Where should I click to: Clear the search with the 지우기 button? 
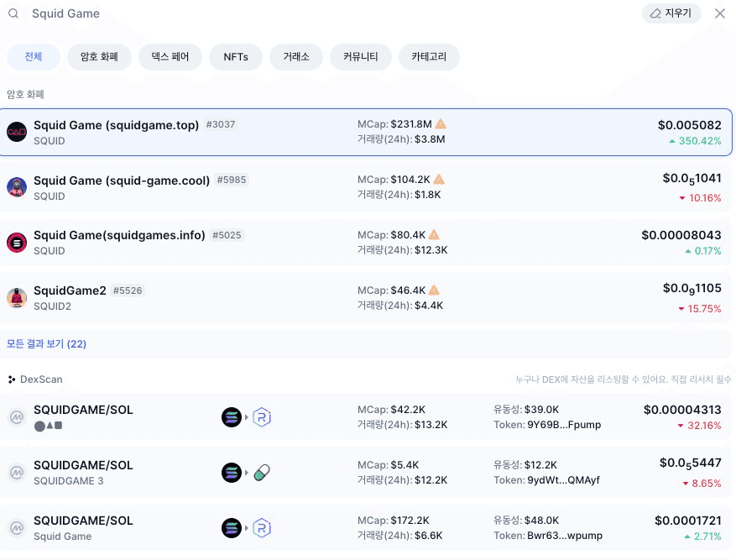pyautogui.click(x=671, y=13)
